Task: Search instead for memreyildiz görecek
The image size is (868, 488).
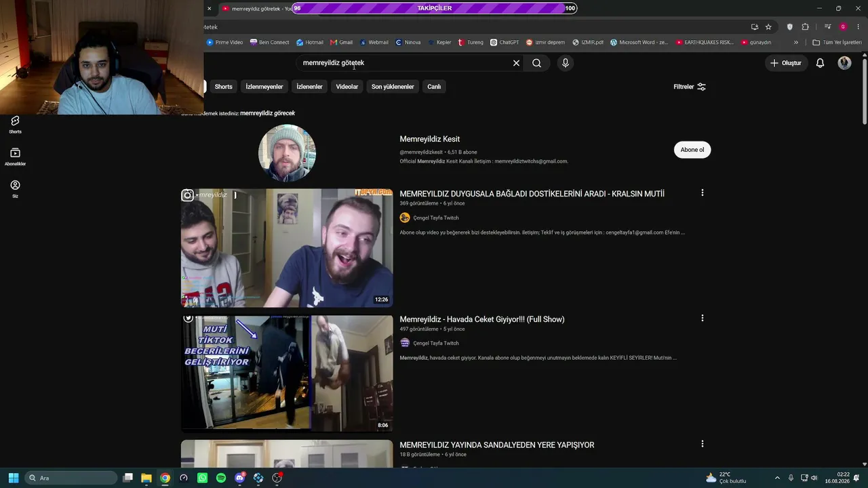Action: [x=267, y=113]
